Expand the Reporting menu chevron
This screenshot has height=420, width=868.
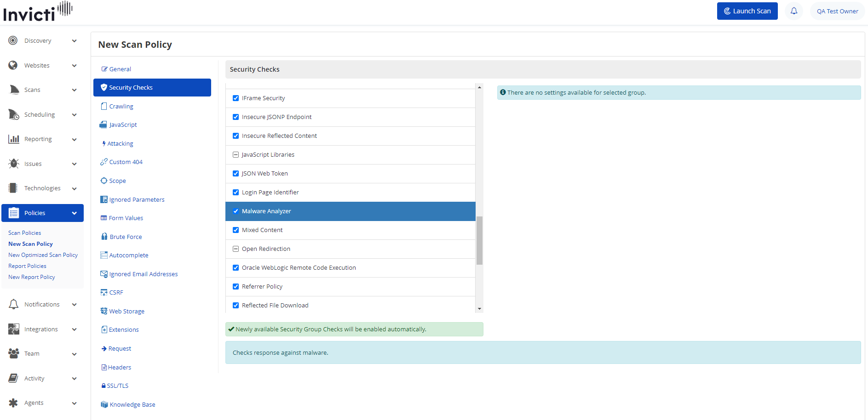pyautogui.click(x=74, y=139)
